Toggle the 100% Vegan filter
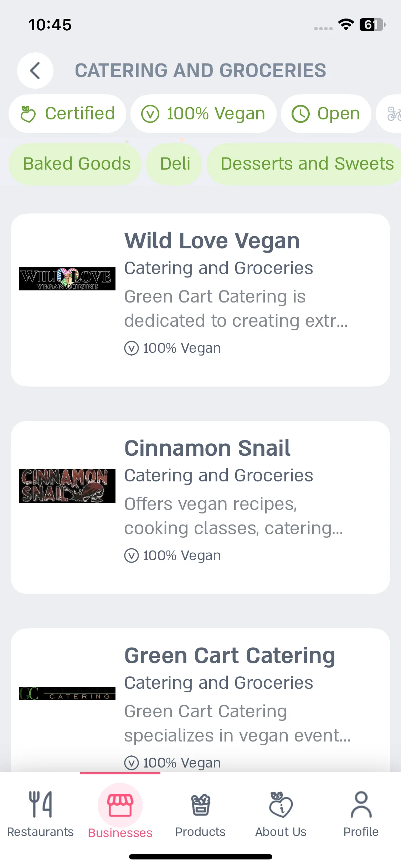 [204, 114]
